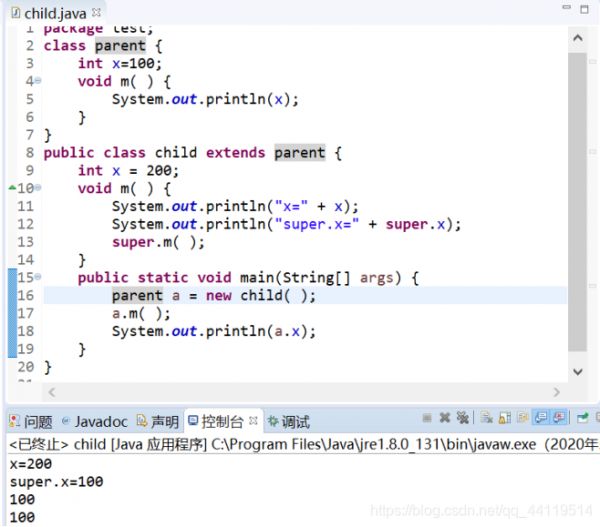Select the child.java editor tab
The image size is (600, 527).
pyautogui.click(x=55, y=13)
